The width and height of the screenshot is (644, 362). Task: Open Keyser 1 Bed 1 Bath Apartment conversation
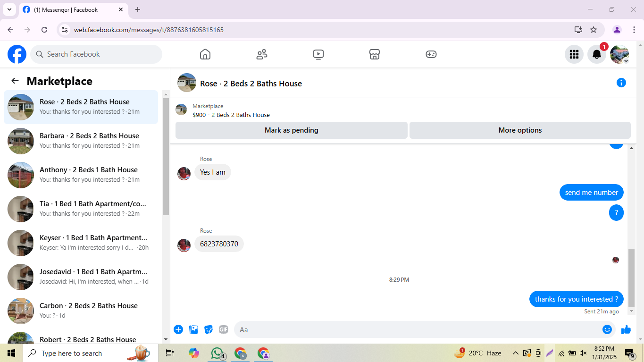coord(81,243)
